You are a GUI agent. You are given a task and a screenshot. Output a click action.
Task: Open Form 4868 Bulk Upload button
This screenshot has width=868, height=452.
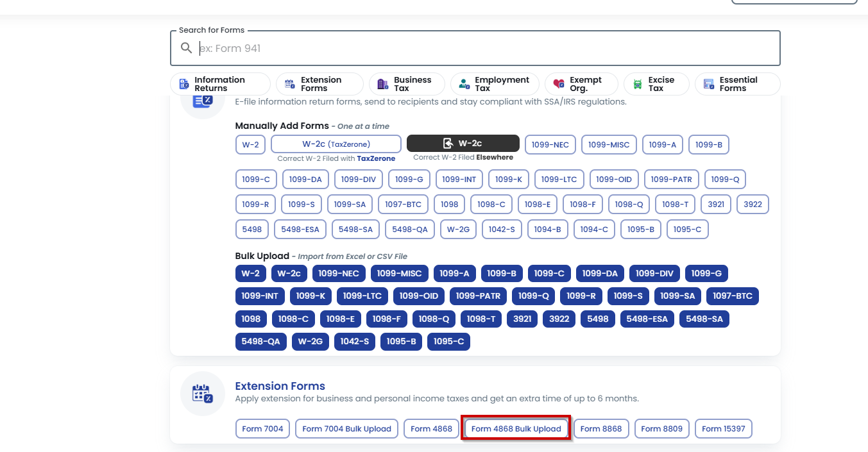(x=516, y=428)
